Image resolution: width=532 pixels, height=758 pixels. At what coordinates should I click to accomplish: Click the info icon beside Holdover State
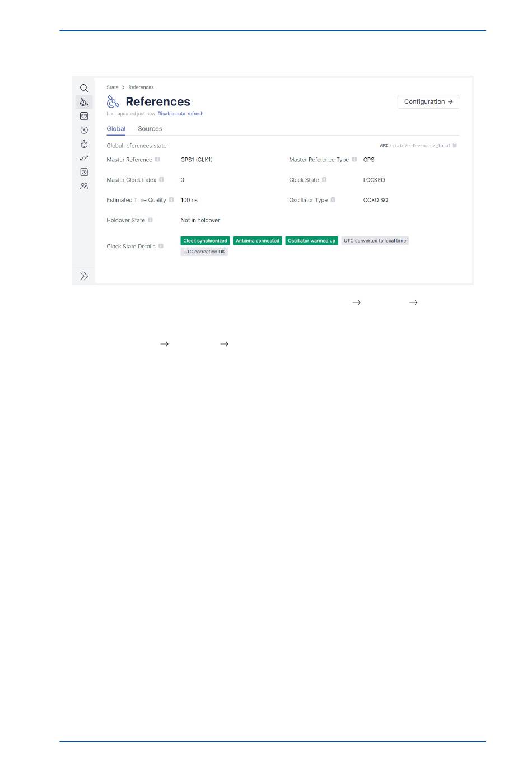click(150, 220)
